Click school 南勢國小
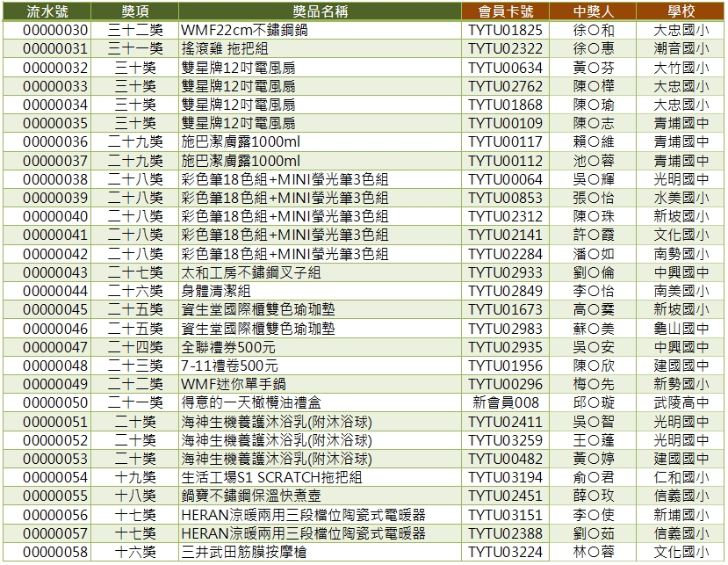The image size is (728, 565). pyautogui.click(x=681, y=254)
